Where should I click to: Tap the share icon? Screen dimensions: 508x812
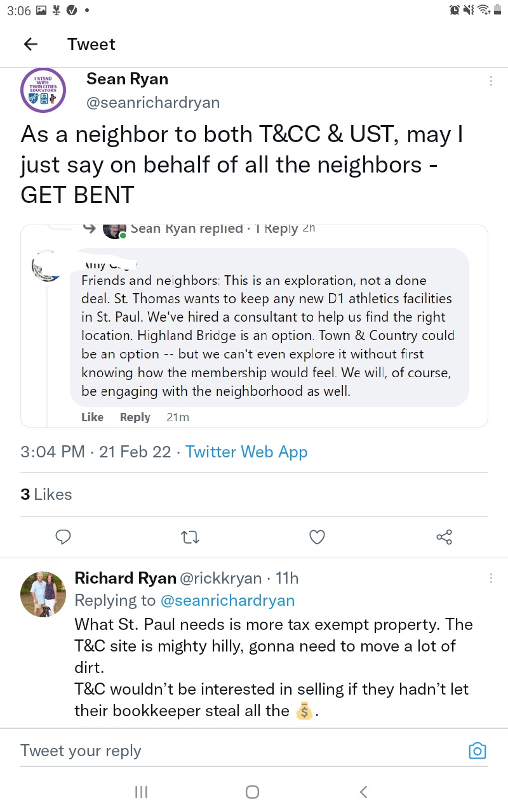pyautogui.click(x=444, y=537)
